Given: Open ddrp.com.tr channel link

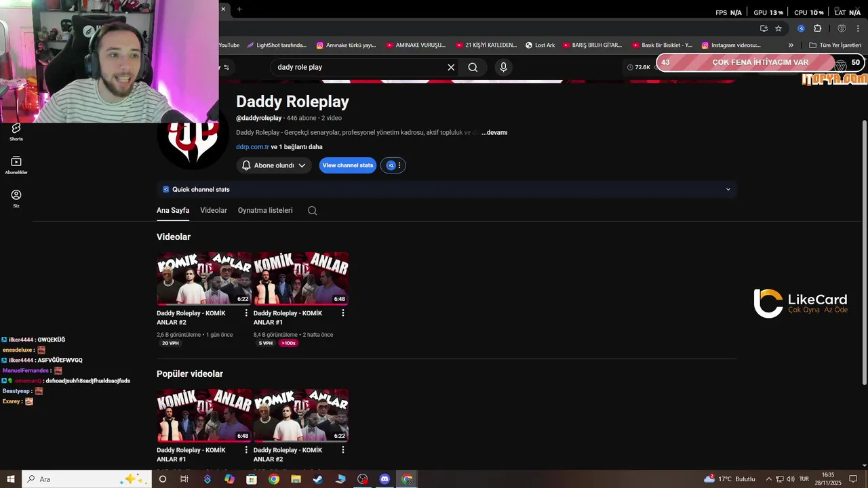Looking at the screenshot, I should coord(252,147).
